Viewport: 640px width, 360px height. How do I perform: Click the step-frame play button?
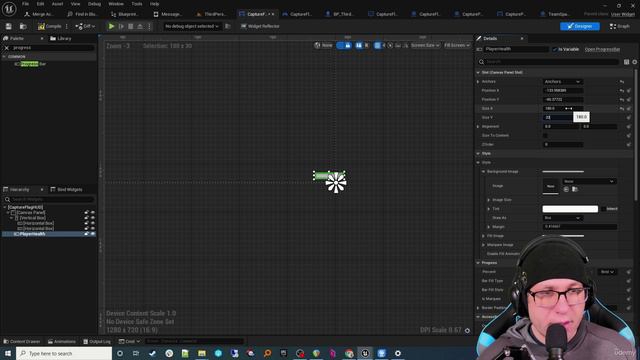click(x=121, y=26)
